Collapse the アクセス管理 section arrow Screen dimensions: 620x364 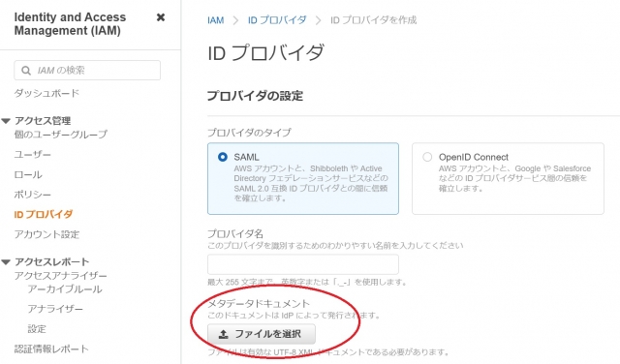(6, 121)
